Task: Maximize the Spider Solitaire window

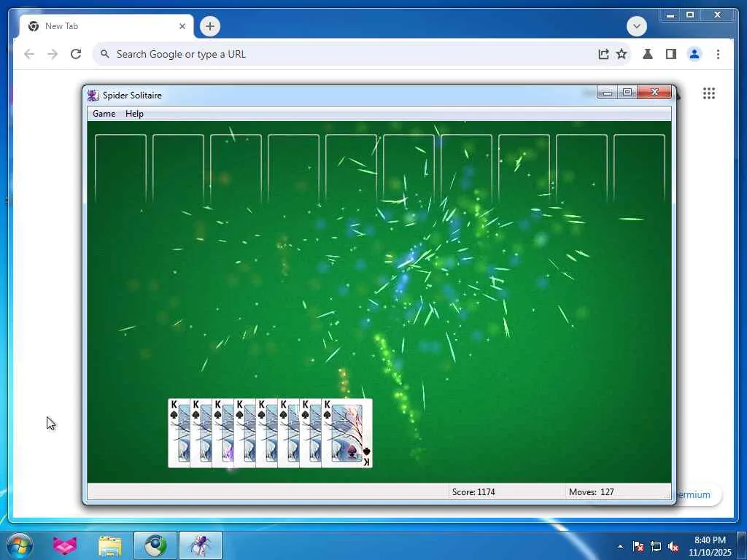Action: click(627, 93)
